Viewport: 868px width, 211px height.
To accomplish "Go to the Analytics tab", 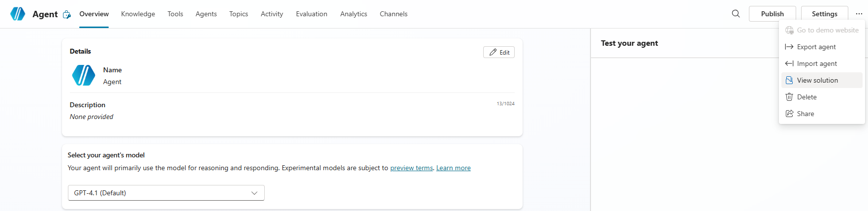I will 353,14.
